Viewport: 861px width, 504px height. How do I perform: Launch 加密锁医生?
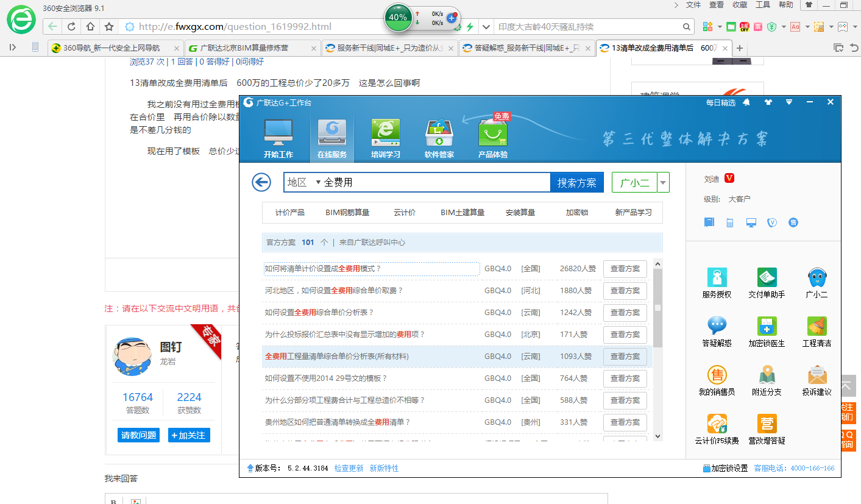tap(767, 332)
